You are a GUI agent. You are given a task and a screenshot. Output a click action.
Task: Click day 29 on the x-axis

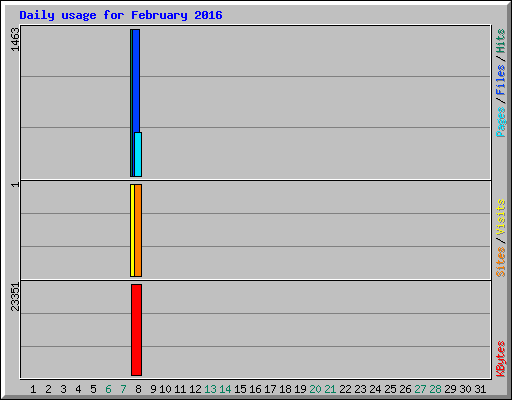(450, 389)
